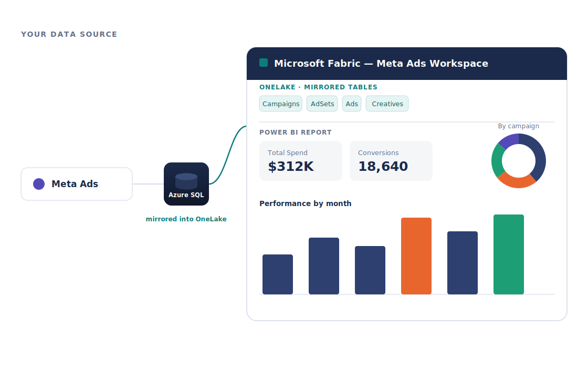Select the Campaigns table chip
This screenshot has width=588, height=368.
point(280,104)
